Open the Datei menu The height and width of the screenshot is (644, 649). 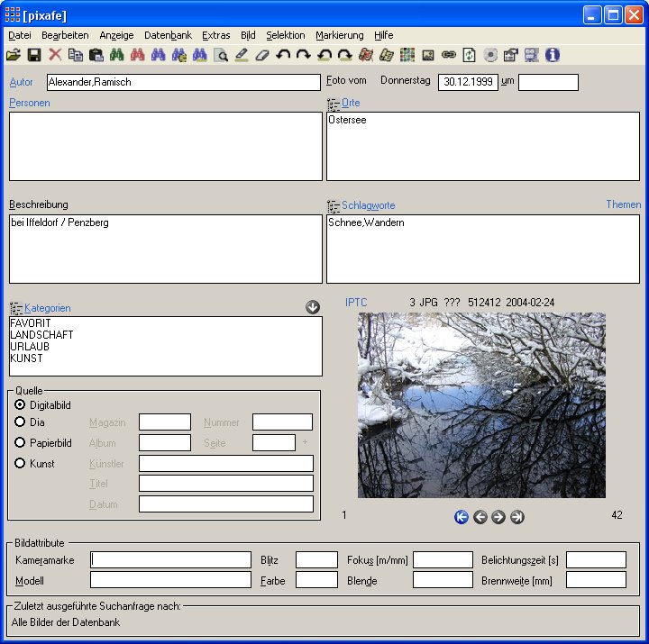pos(20,35)
